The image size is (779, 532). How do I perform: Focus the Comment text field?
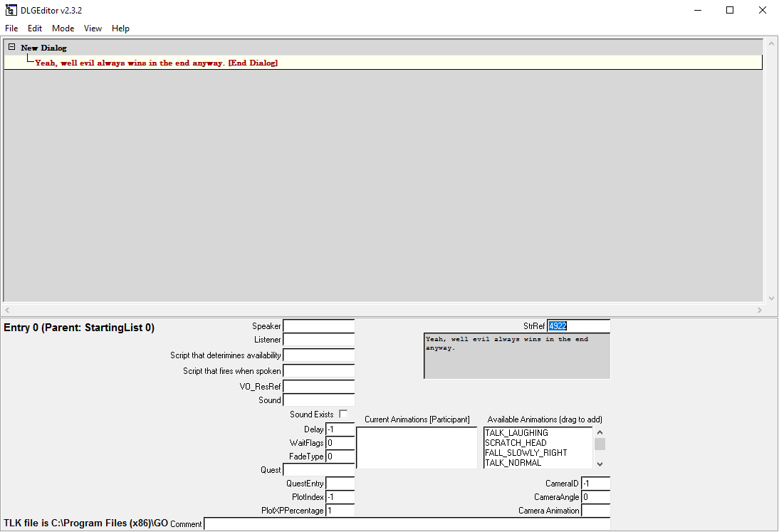(x=406, y=524)
